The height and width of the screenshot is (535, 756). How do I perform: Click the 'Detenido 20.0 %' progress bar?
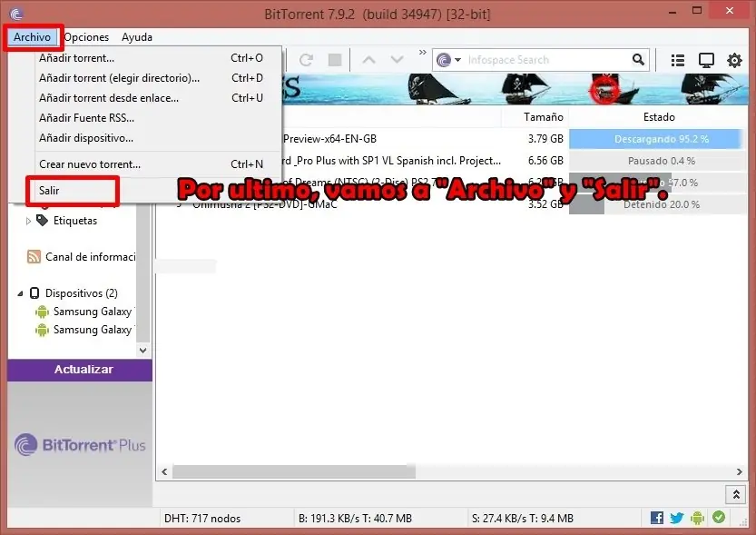[x=658, y=204]
